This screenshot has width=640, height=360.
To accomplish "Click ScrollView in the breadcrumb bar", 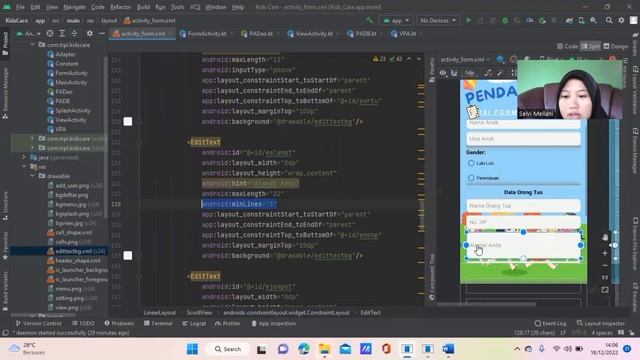I will click(x=199, y=313).
